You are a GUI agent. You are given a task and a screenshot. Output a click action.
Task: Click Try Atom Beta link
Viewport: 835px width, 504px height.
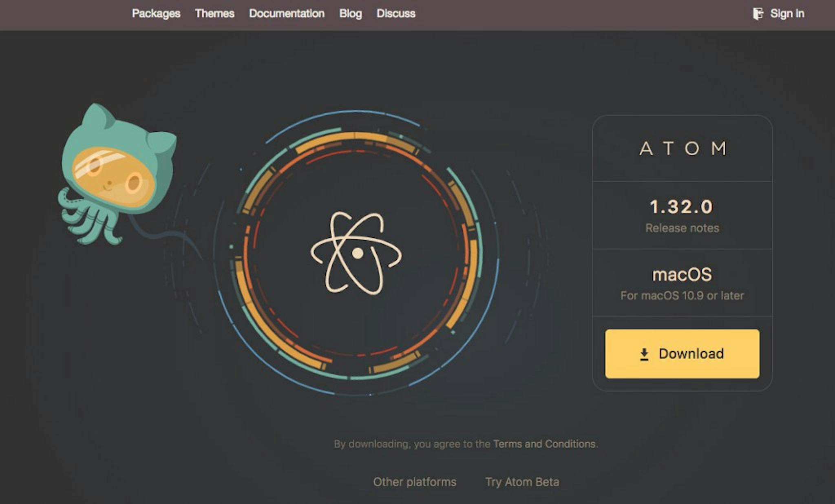pyautogui.click(x=522, y=482)
